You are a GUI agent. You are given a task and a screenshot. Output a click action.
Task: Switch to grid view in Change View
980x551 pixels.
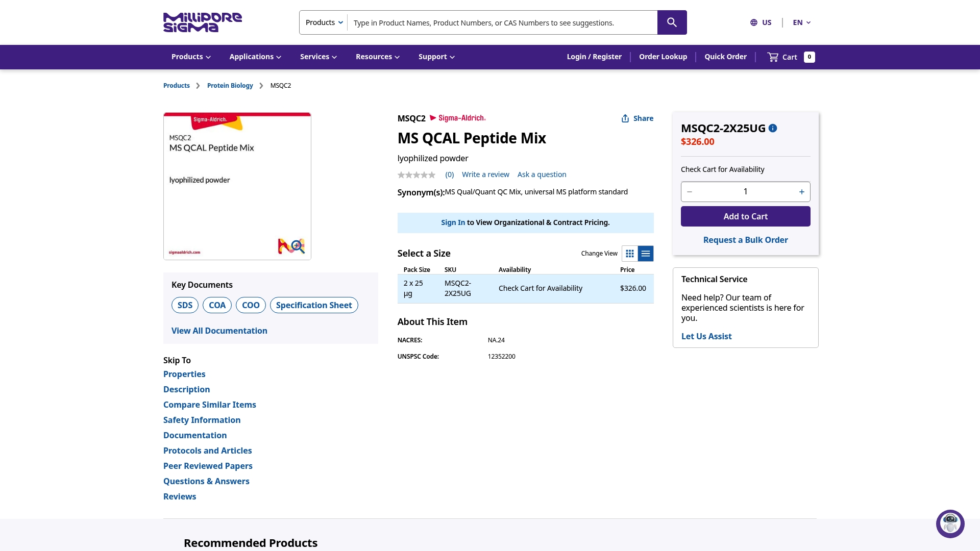630,254
